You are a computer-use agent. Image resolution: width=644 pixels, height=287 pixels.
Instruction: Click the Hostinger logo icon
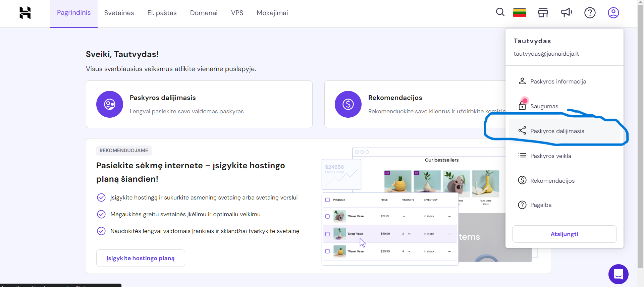[25, 13]
